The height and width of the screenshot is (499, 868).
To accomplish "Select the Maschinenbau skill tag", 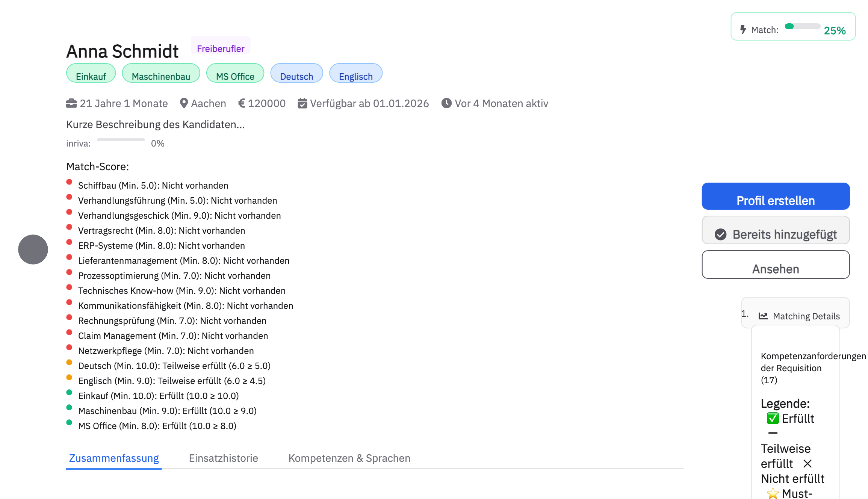I will pos(161,73).
